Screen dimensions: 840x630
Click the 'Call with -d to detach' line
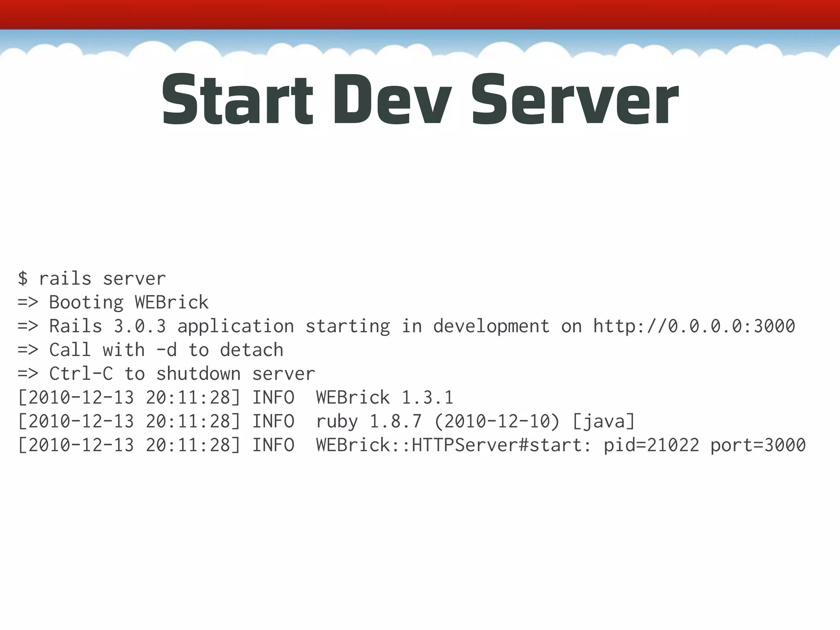[166, 350]
